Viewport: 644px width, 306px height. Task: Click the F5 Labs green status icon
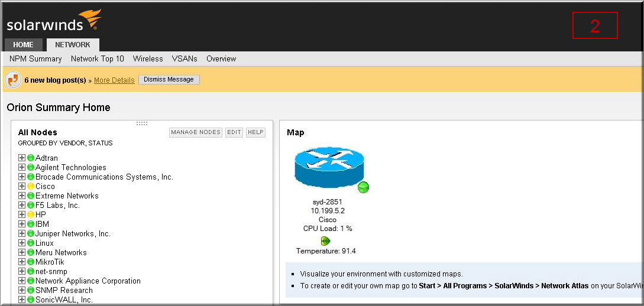(31, 205)
